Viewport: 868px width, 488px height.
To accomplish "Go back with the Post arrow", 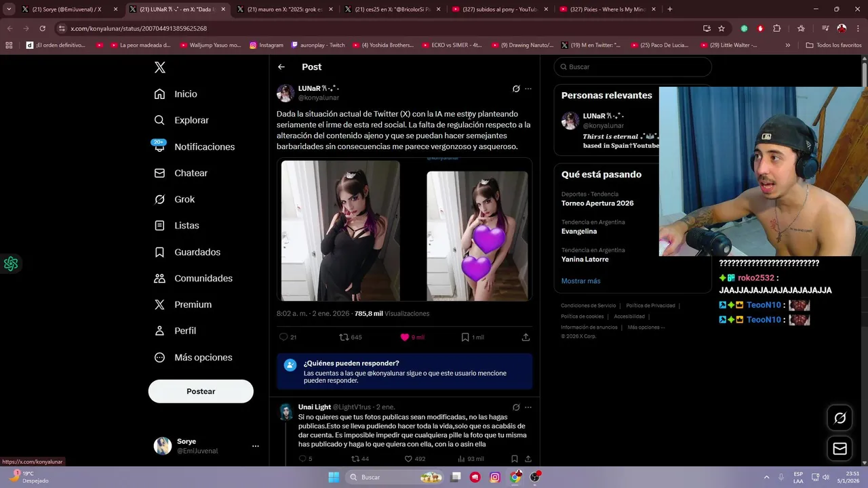I will click(x=281, y=67).
